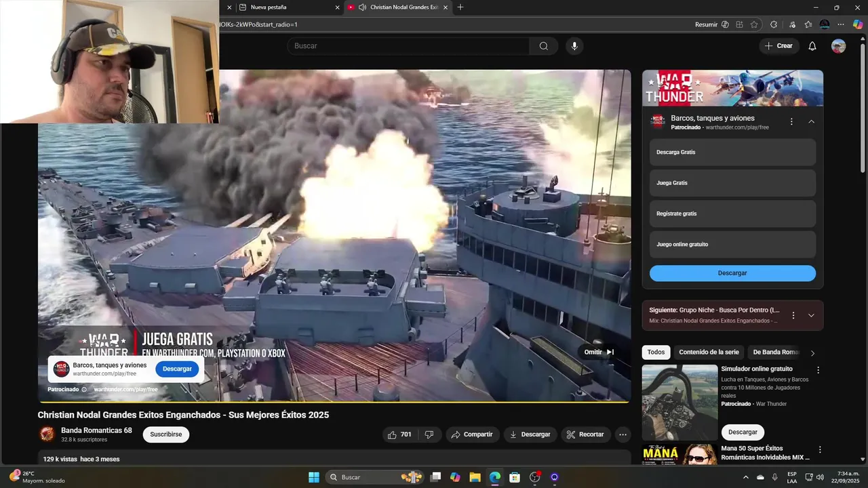Mute the tab via its speaker icon

[363, 7]
